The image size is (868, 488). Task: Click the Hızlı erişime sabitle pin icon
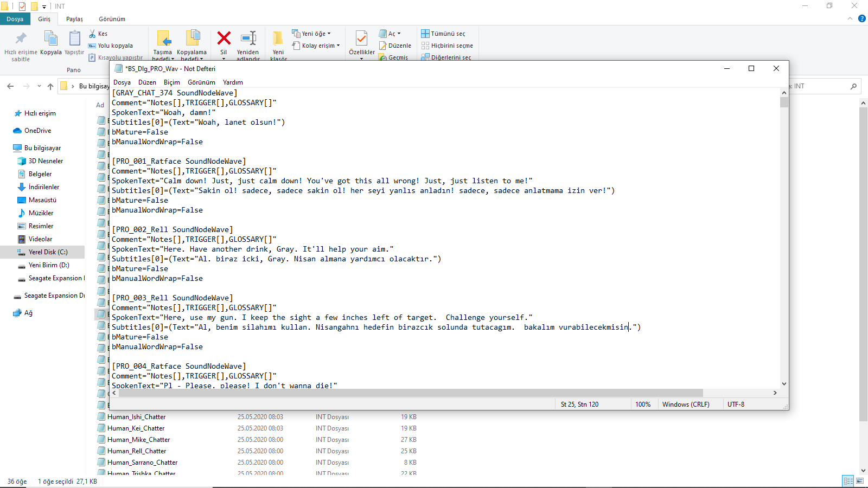(21, 39)
